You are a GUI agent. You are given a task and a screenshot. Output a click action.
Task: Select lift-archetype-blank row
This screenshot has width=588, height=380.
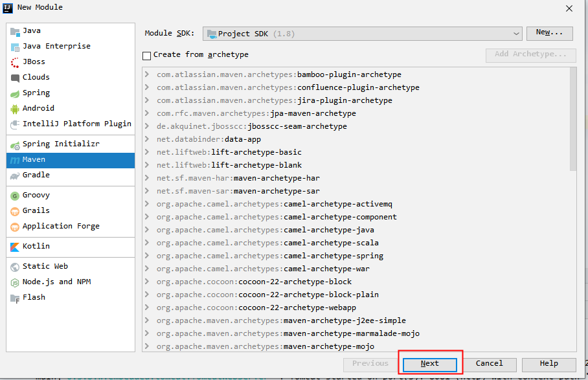(356, 165)
